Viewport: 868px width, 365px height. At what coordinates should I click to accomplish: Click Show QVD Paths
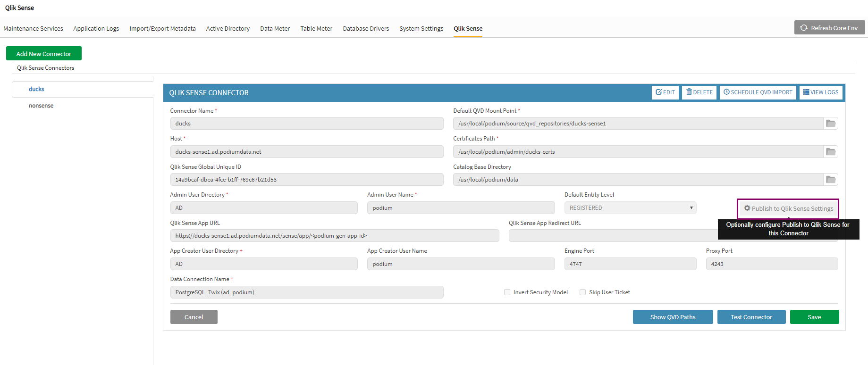tap(673, 317)
